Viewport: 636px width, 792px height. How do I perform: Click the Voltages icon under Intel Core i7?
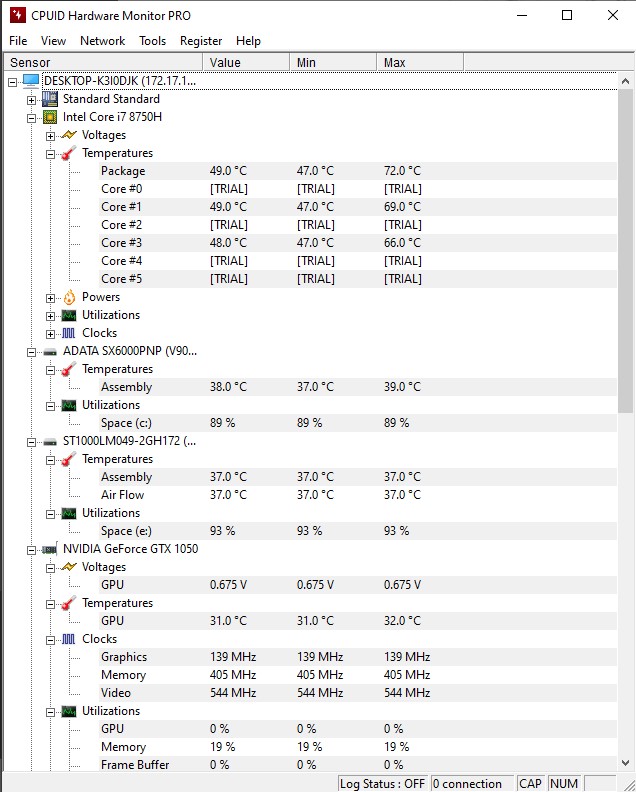point(69,135)
